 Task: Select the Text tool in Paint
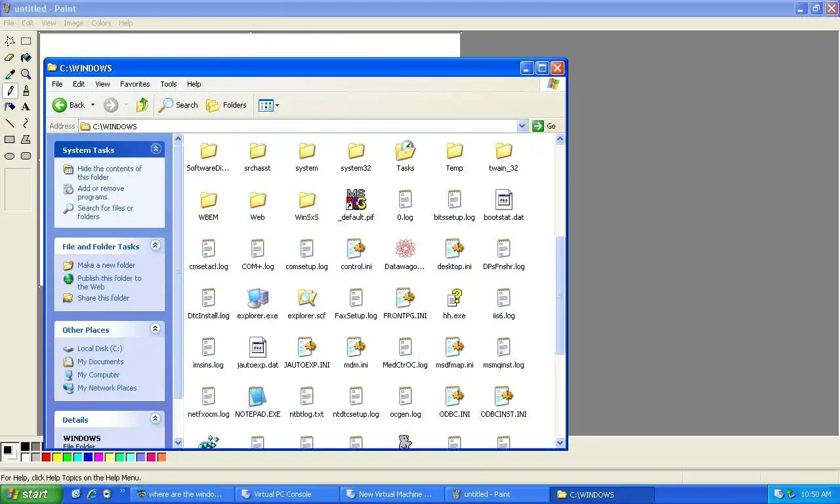[x=26, y=106]
